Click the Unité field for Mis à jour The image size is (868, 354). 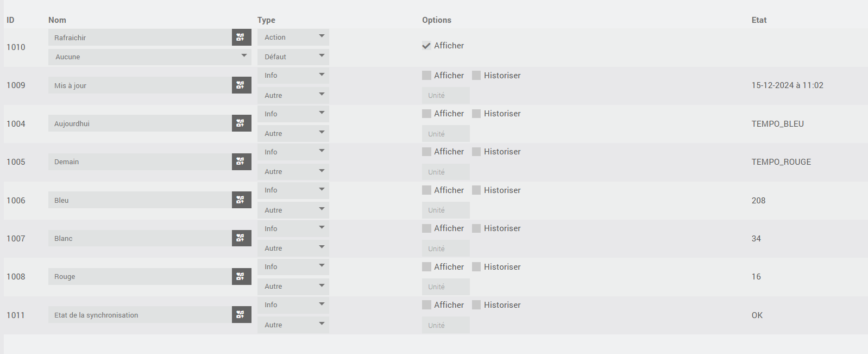(x=446, y=95)
